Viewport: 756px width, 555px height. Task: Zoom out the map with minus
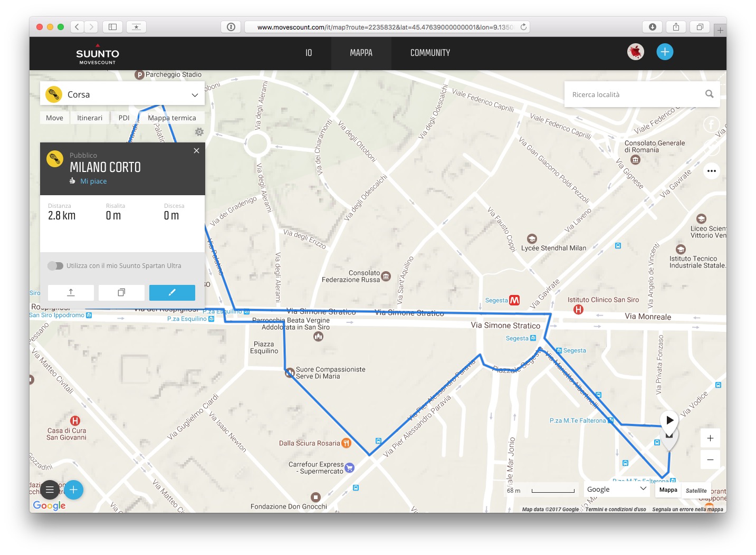click(710, 460)
